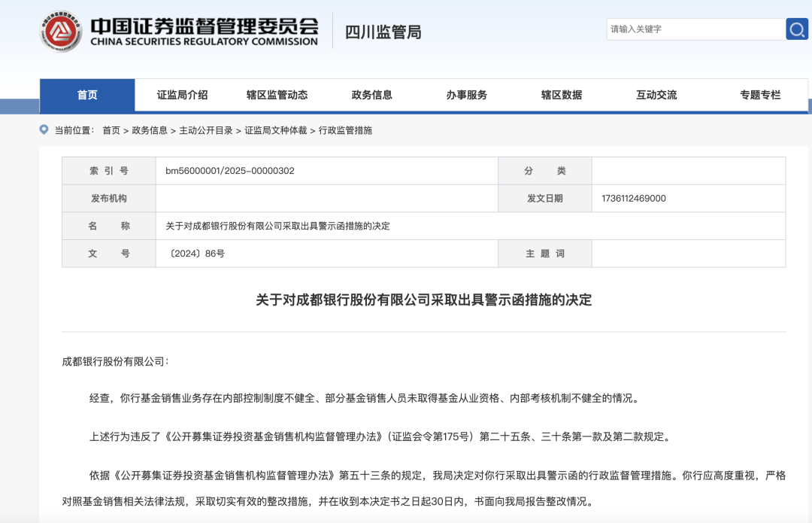This screenshot has width=812, height=523.
Task: Open the 办事服务 navigation item
Action: click(x=466, y=95)
